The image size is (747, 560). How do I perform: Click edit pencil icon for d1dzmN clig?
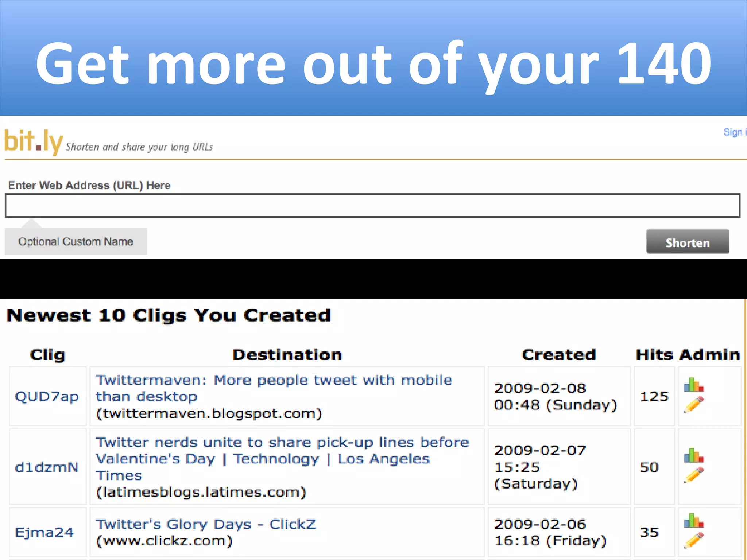tap(694, 475)
